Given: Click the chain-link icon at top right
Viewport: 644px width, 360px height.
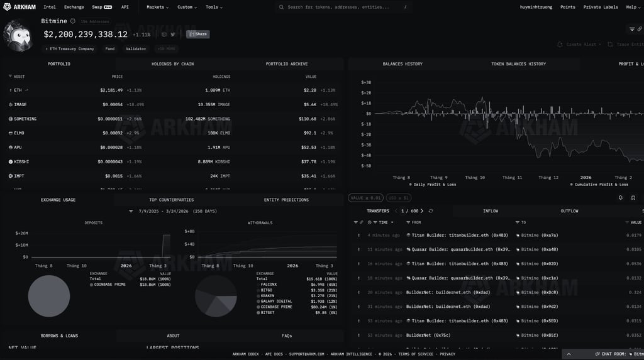Looking at the screenshot, I should point(640,29).
